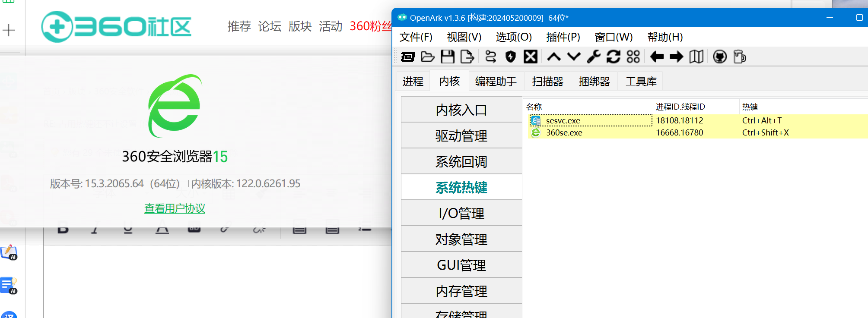Open 视图(V) menu in OpenArk
The height and width of the screenshot is (318, 868).
(464, 37)
